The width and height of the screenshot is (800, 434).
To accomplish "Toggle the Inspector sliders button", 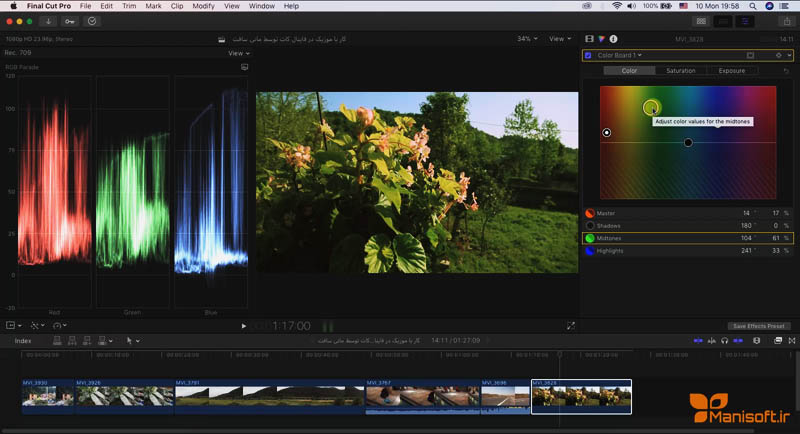I will [745, 21].
